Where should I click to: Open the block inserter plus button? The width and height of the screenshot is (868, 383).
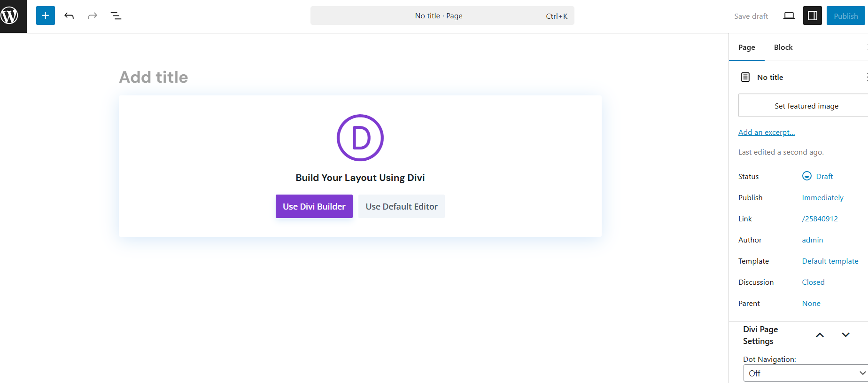46,16
